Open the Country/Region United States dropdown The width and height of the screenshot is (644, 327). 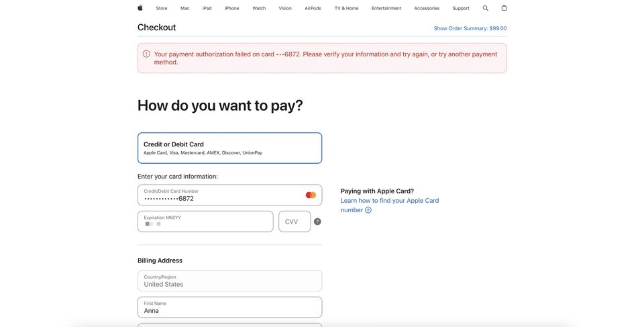point(229,281)
